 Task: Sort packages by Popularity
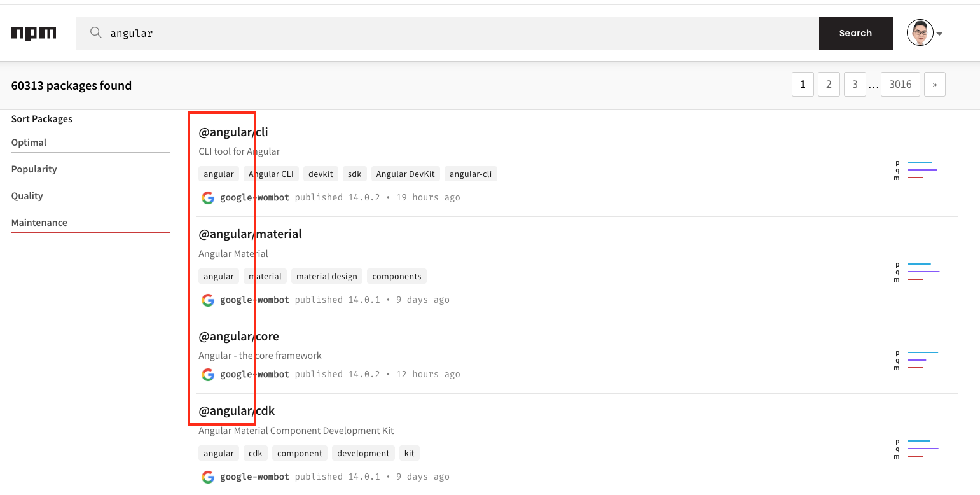point(91,169)
